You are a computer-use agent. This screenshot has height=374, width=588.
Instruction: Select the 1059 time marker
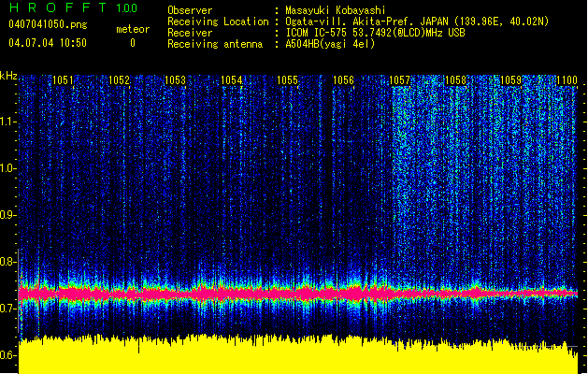[x=511, y=81]
